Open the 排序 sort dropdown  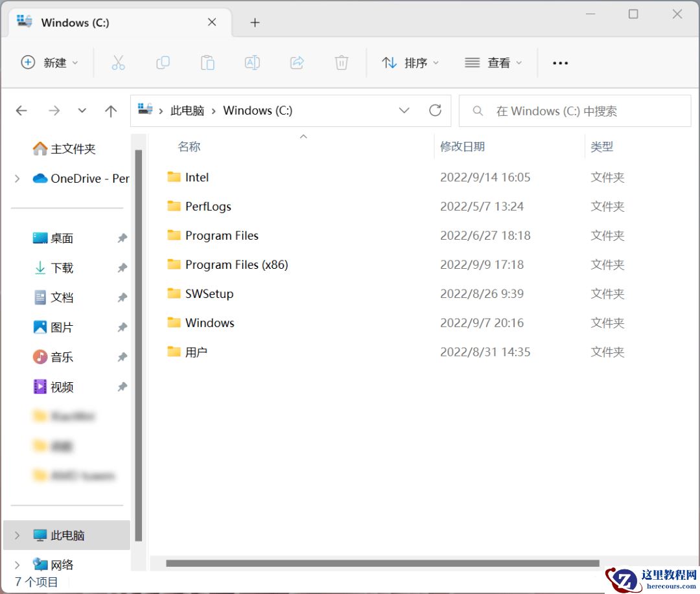[411, 62]
